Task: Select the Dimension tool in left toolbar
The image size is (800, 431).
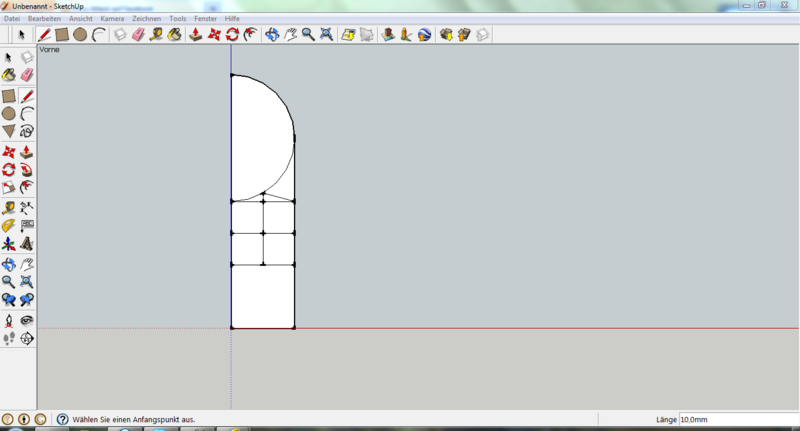Action: pyautogui.click(x=27, y=207)
